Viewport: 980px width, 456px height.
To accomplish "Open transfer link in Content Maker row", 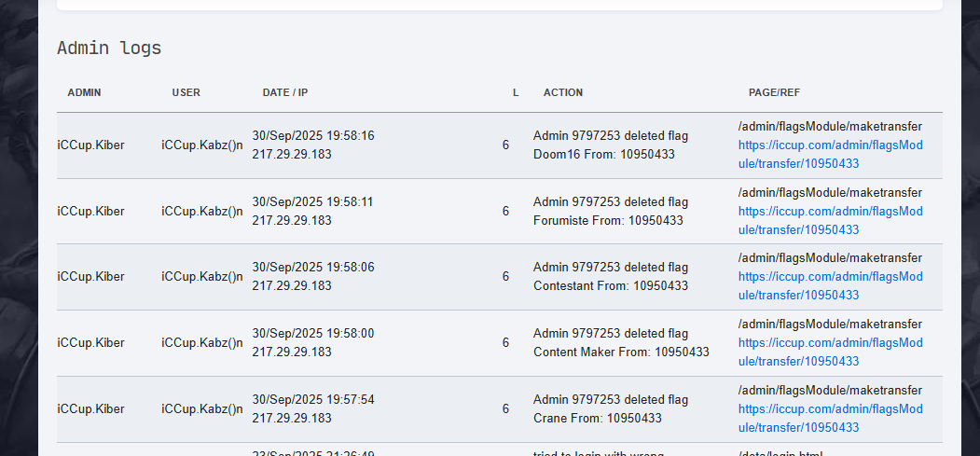I will click(831, 352).
